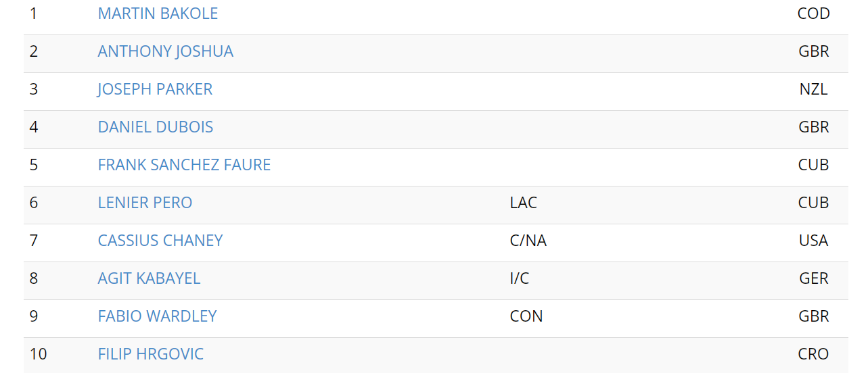Select the Joseph Parker link
The height and width of the screenshot is (373, 868).
155,89
